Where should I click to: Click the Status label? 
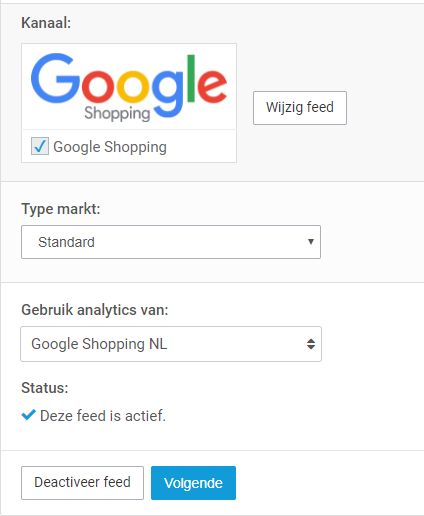click(45, 388)
